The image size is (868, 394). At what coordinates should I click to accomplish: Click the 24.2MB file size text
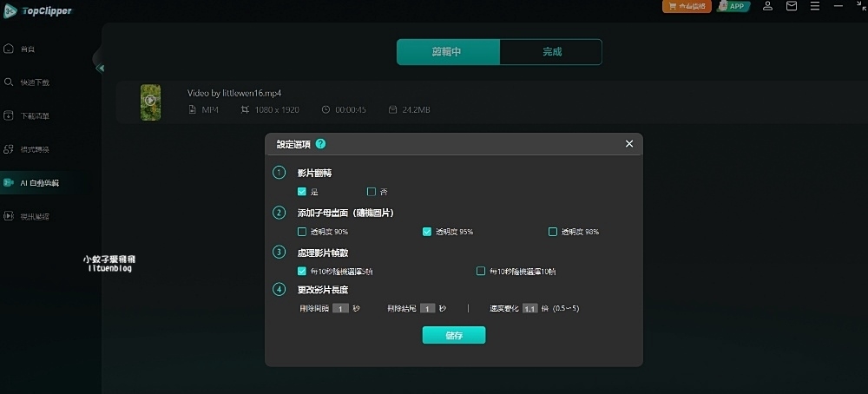point(417,109)
